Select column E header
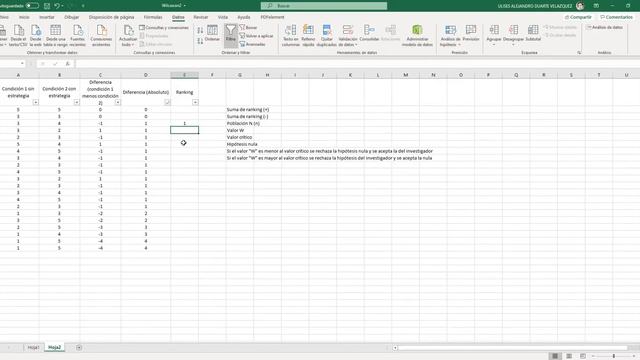This screenshot has width=640, height=360. [184, 75]
